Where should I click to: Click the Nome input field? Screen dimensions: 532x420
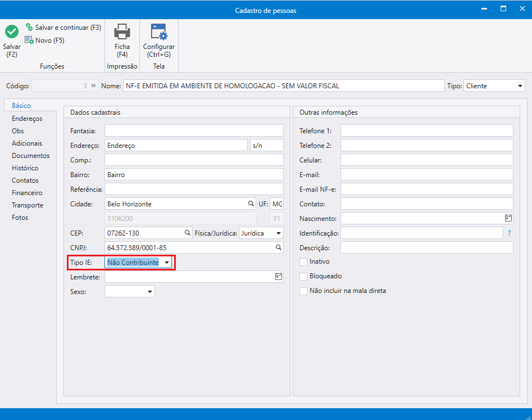click(284, 86)
